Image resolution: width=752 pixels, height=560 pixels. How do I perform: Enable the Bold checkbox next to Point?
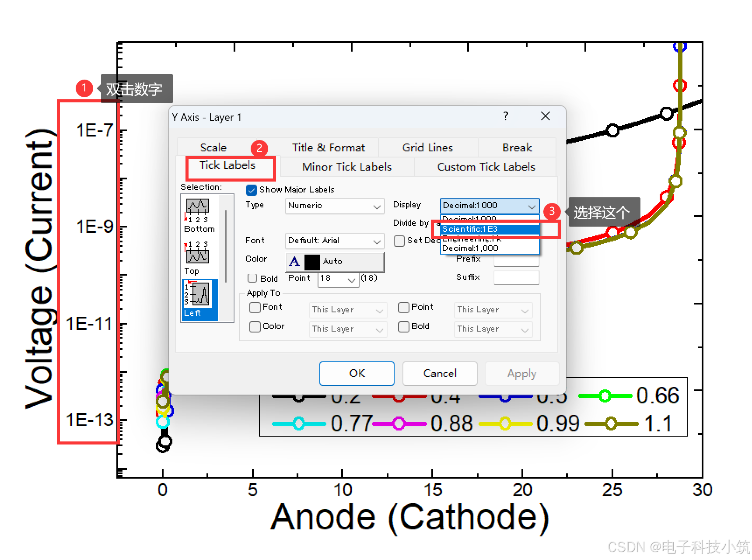[252, 278]
